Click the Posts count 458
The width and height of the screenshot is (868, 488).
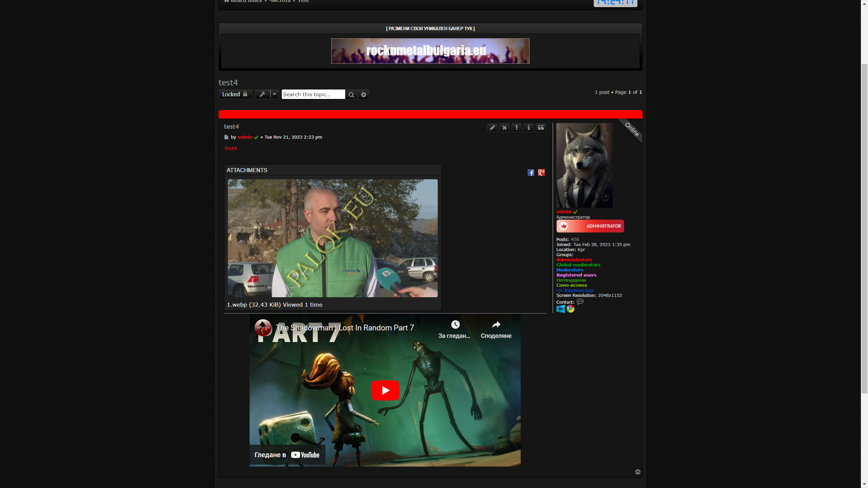point(575,239)
